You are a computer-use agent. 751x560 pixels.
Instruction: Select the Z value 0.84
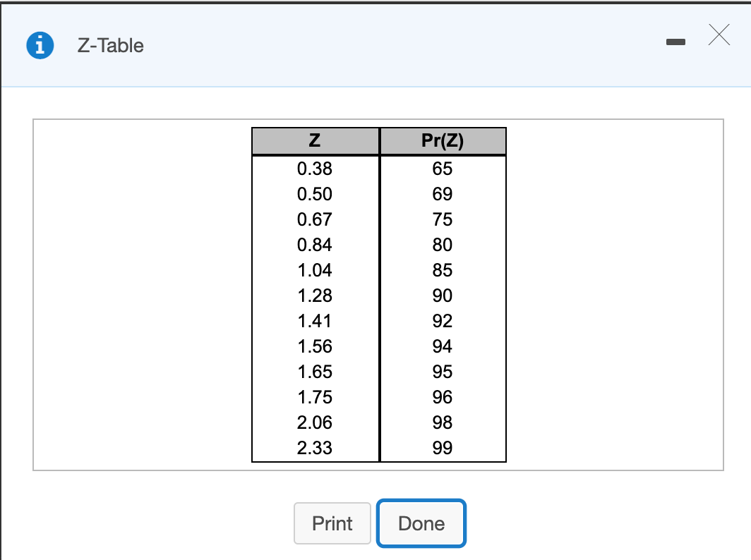[x=315, y=245]
